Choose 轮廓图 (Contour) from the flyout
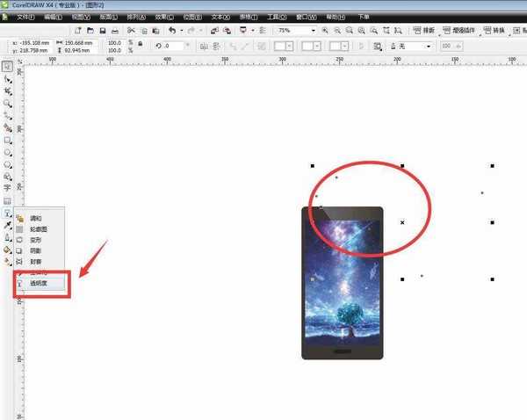Screen dimensions: 527x420 pos(40,229)
